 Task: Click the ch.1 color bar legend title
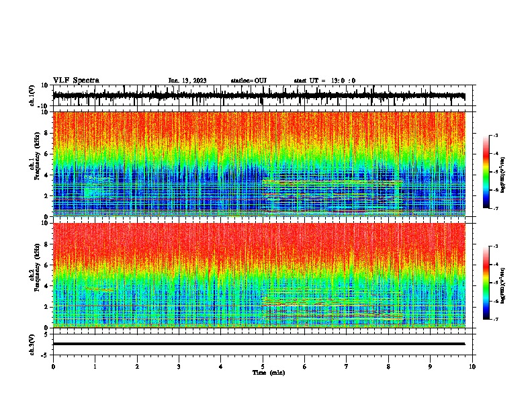(503, 175)
